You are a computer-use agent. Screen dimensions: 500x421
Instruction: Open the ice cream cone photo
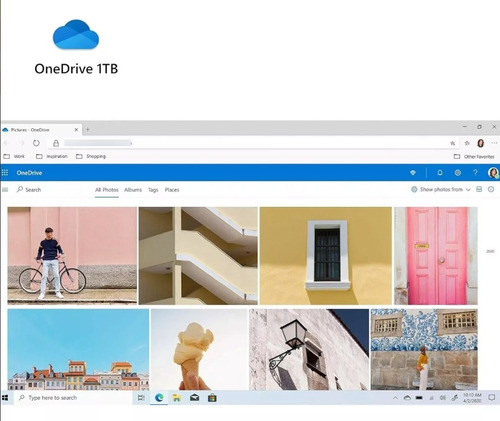(x=199, y=349)
